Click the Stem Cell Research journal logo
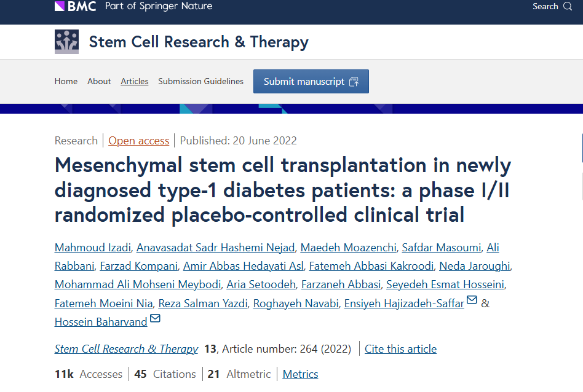 (66, 42)
